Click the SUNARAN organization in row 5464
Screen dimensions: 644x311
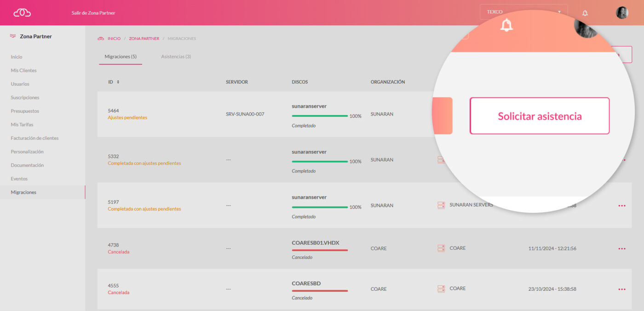[x=382, y=114]
